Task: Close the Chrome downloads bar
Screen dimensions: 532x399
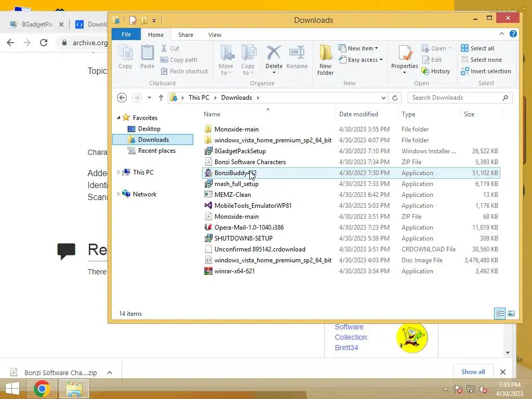Action: (503, 372)
